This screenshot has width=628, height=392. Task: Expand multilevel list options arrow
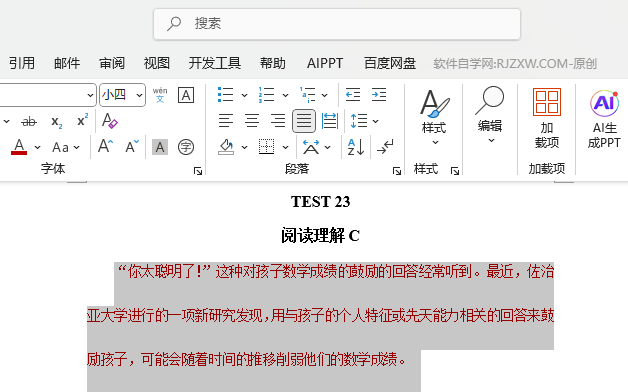point(324,95)
